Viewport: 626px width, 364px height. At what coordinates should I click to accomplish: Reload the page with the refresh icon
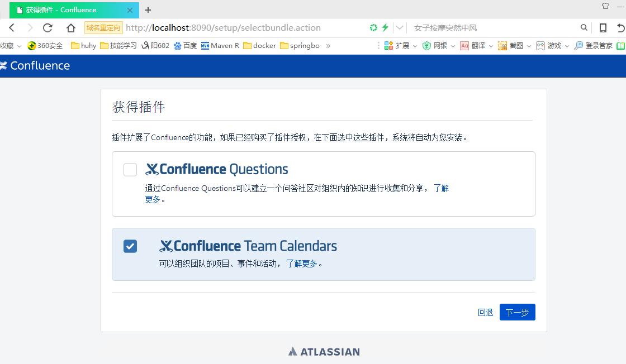click(48, 28)
